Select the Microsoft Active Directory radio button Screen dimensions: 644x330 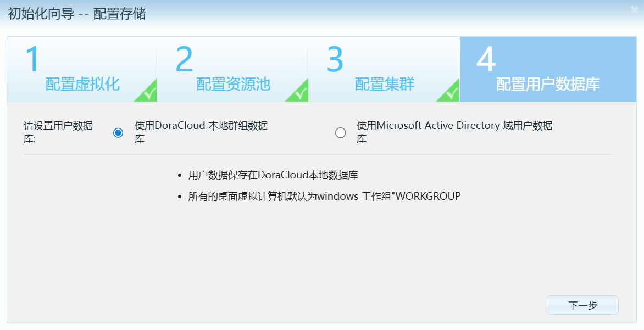tap(341, 133)
